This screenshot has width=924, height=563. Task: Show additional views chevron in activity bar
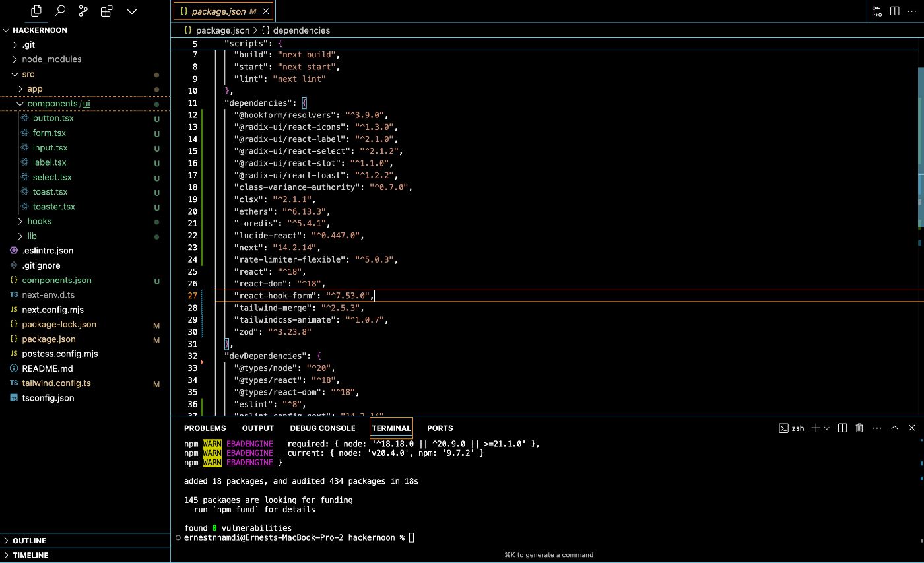[x=131, y=11]
